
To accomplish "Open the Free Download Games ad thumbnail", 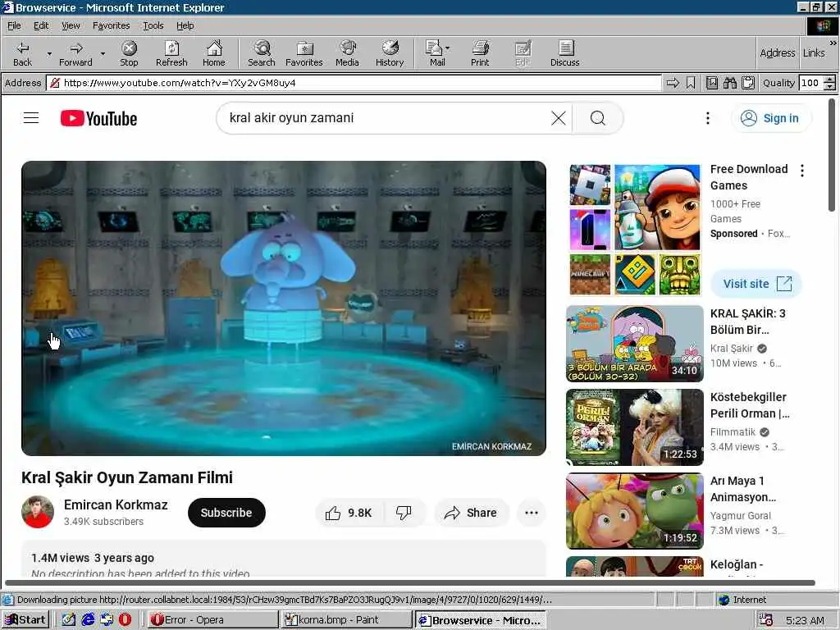I will [x=635, y=230].
